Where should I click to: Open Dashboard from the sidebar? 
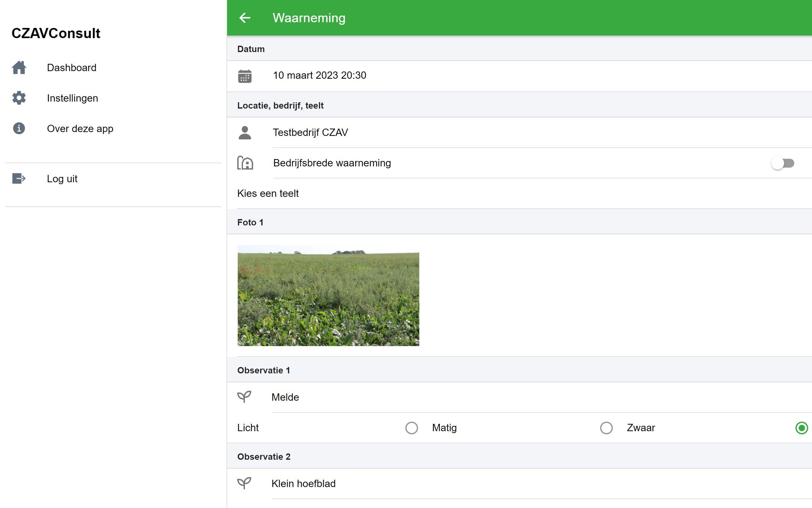click(x=114, y=68)
